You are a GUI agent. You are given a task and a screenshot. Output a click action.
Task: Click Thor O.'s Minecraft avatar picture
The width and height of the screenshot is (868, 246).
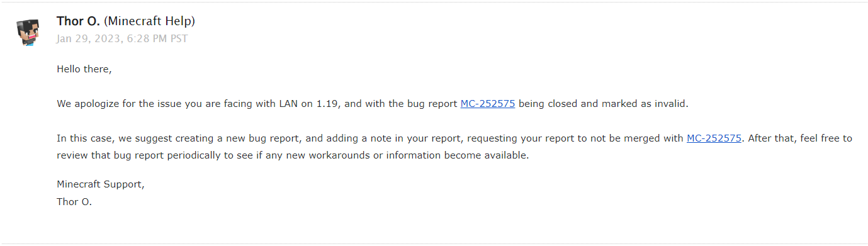pyautogui.click(x=28, y=31)
